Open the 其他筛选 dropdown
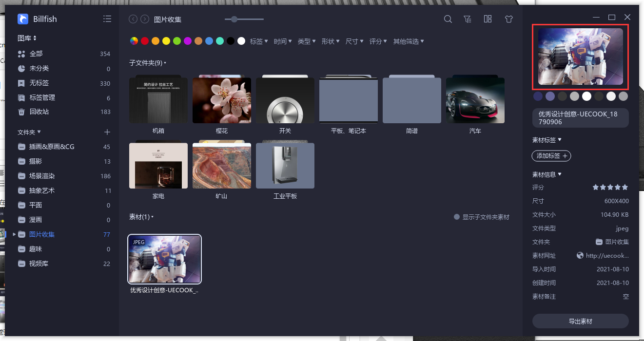 click(409, 41)
